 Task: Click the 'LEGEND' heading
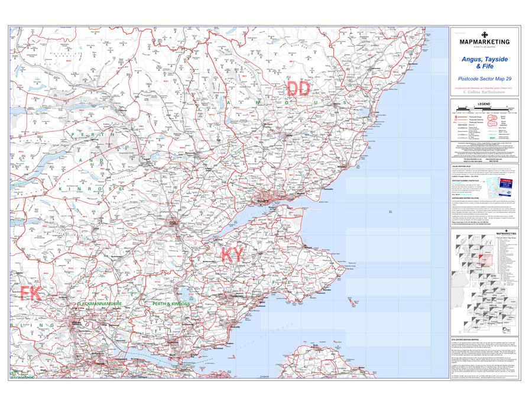[x=484, y=103]
